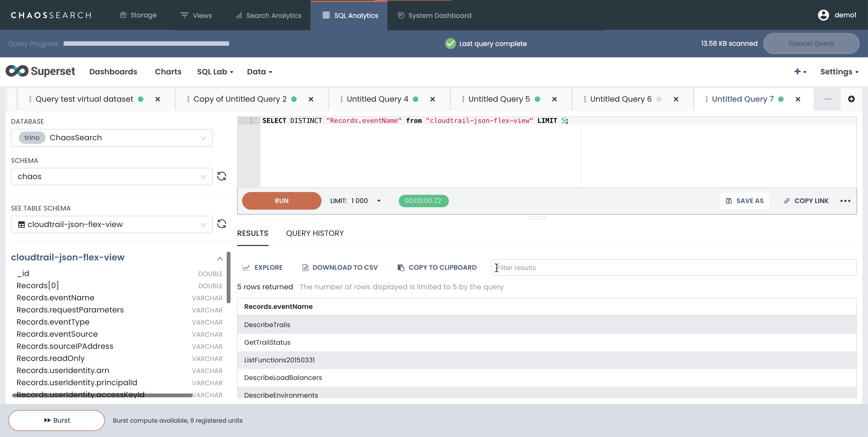
Task: Click the user account avatar icon
Action: (x=823, y=15)
